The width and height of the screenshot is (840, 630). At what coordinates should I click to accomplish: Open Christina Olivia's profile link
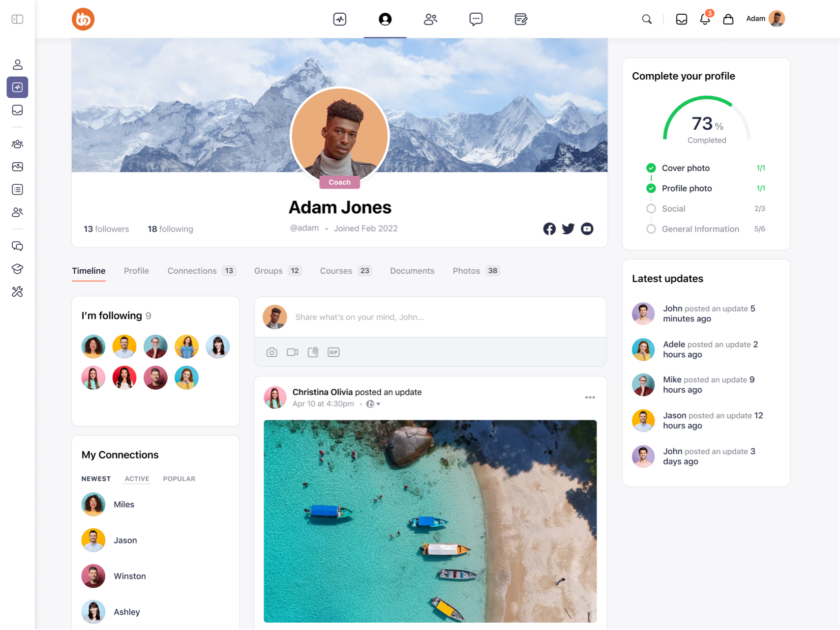(x=322, y=392)
